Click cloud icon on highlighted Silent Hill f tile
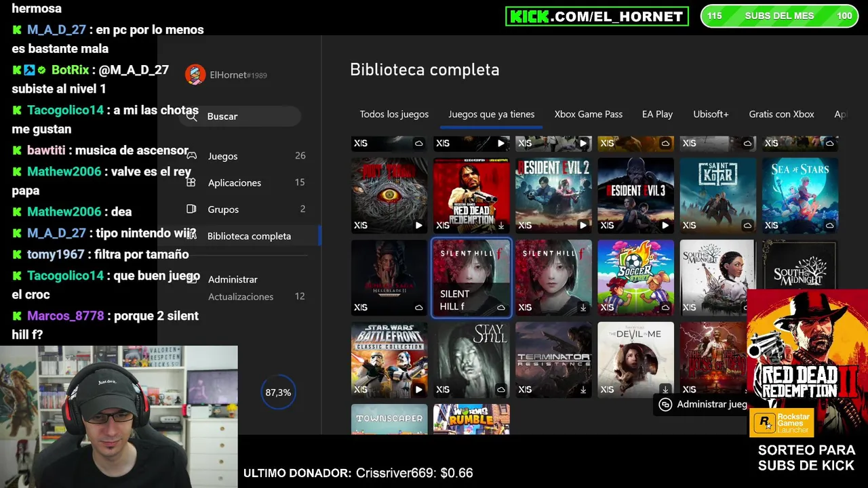Screen dimensions: 868x488 [x=501, y=307]
